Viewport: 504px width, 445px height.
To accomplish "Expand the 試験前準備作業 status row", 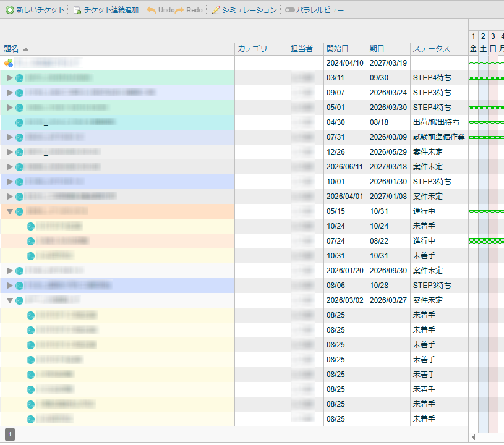I will point(10,137).
